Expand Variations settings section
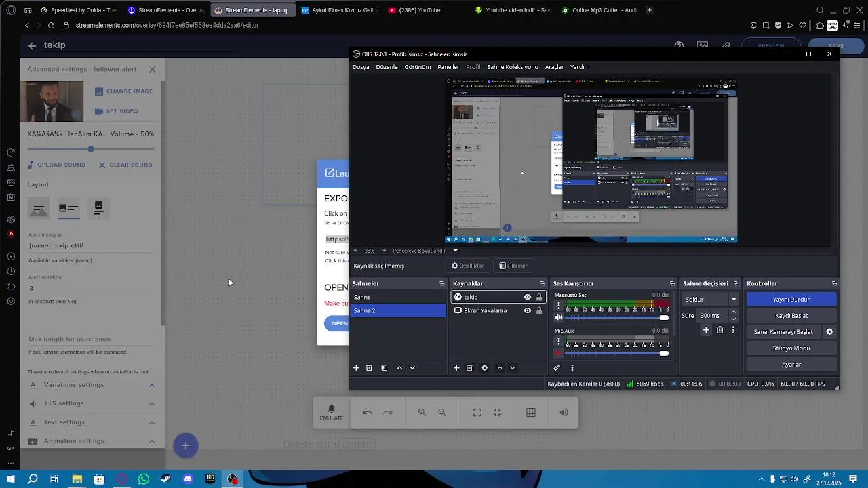 92,385
